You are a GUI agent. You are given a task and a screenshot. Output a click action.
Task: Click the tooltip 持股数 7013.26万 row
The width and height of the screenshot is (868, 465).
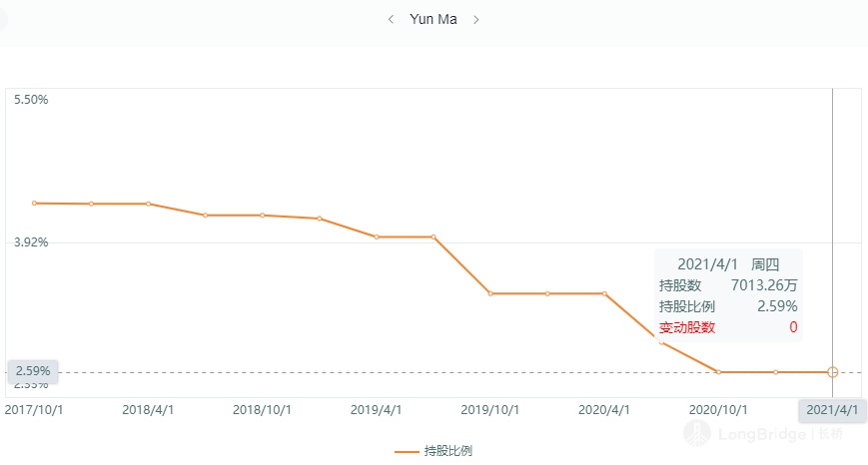728,285
